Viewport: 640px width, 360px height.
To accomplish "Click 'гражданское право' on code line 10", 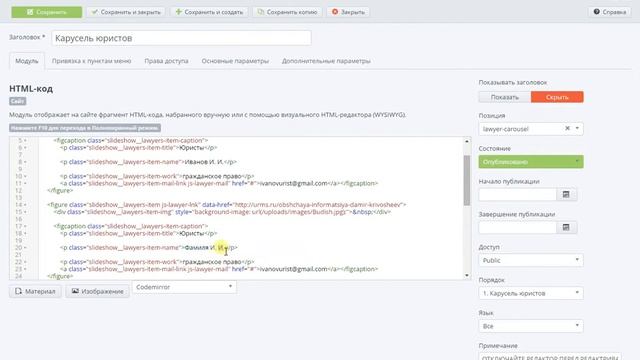I will [211, 176].
